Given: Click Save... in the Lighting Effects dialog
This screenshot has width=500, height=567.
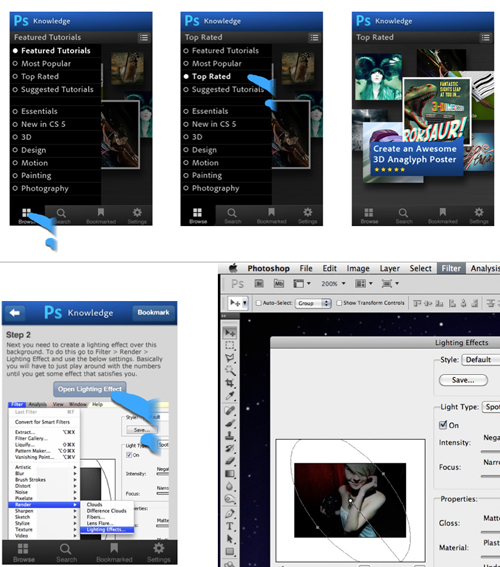Looking at the screenshot, I should 463,380.
